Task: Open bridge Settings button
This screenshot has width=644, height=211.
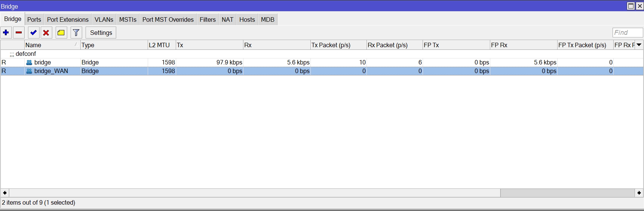Action: 101,33
